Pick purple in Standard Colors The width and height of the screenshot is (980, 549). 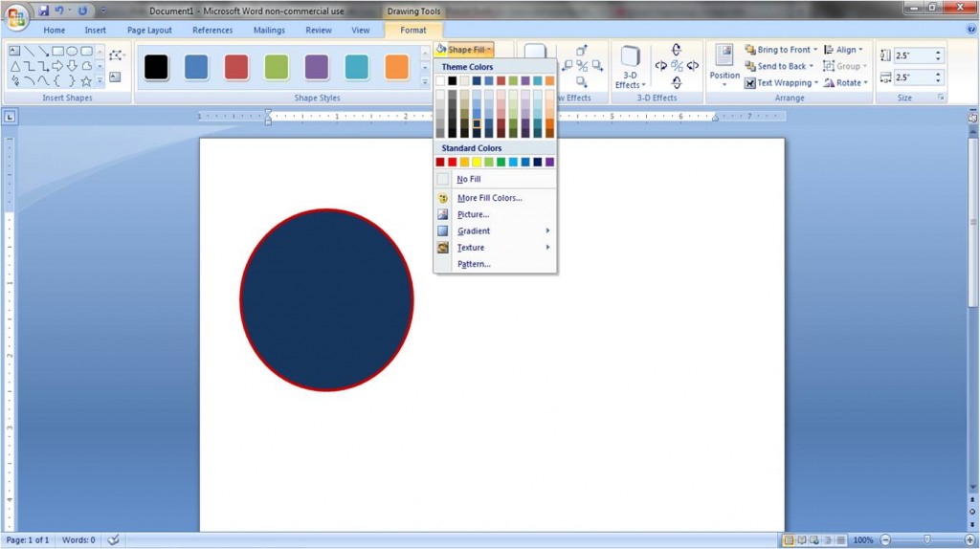(550, 162)
